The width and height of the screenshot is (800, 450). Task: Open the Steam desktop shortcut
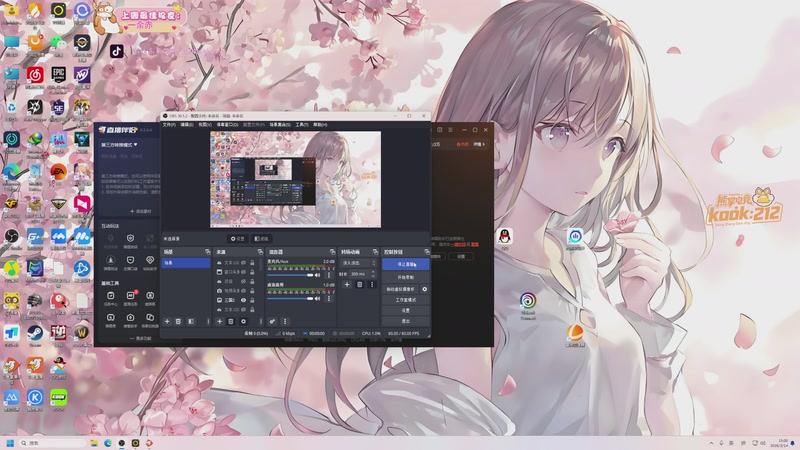pyautogui.click(x=35, y=336)
